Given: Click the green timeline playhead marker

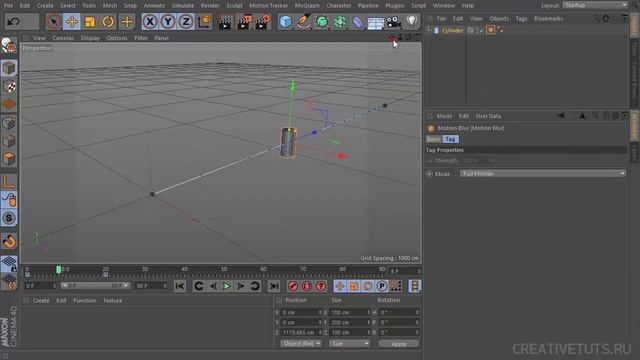Looking at the screenshot, I should pyautogui.click(x=59, y=269).
